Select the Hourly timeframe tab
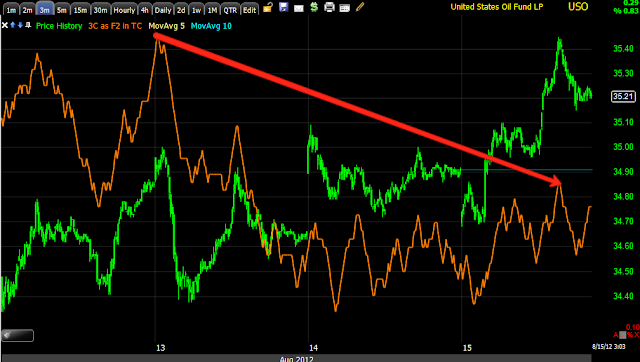 point(124,10)
